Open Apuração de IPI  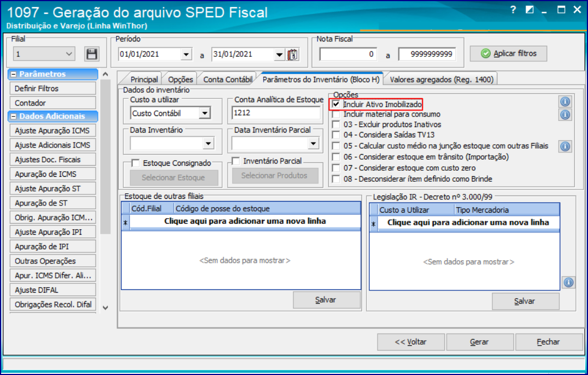(53, 246)
